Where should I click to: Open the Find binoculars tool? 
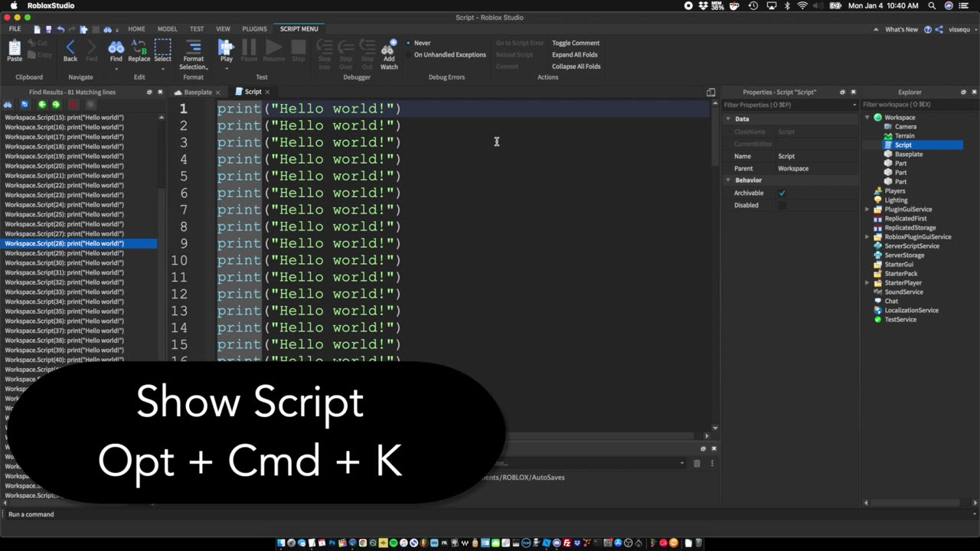116,51
